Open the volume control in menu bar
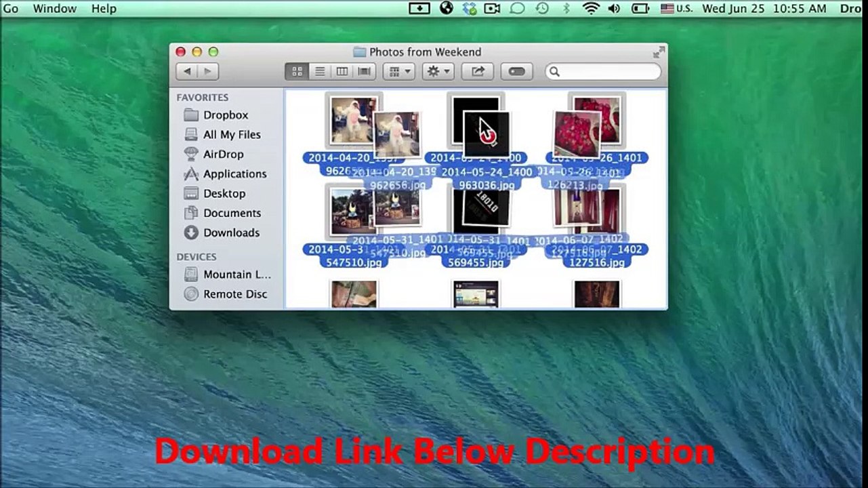Viewport: 868px width, 488px height. [615, 9]
